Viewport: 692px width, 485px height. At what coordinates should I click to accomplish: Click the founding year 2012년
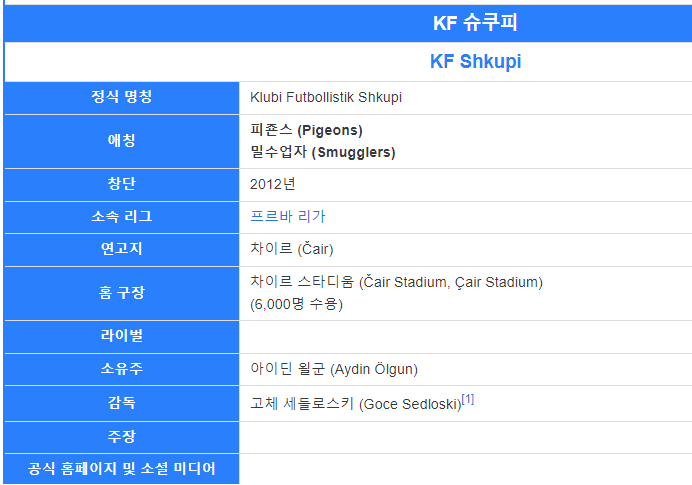pos(273,184)
